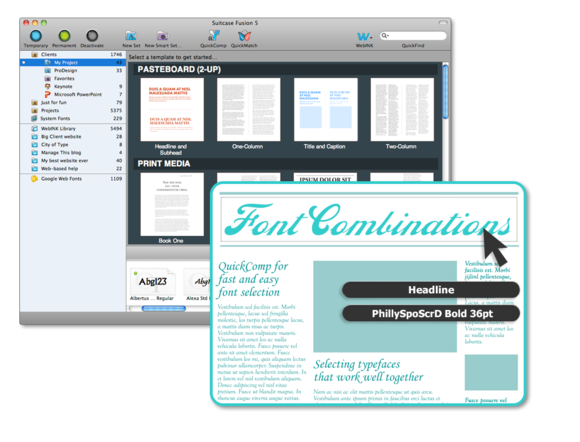This screenshot has height=442, width=580.
Task: Select the Manage This blog project
Action: [73, 152]
